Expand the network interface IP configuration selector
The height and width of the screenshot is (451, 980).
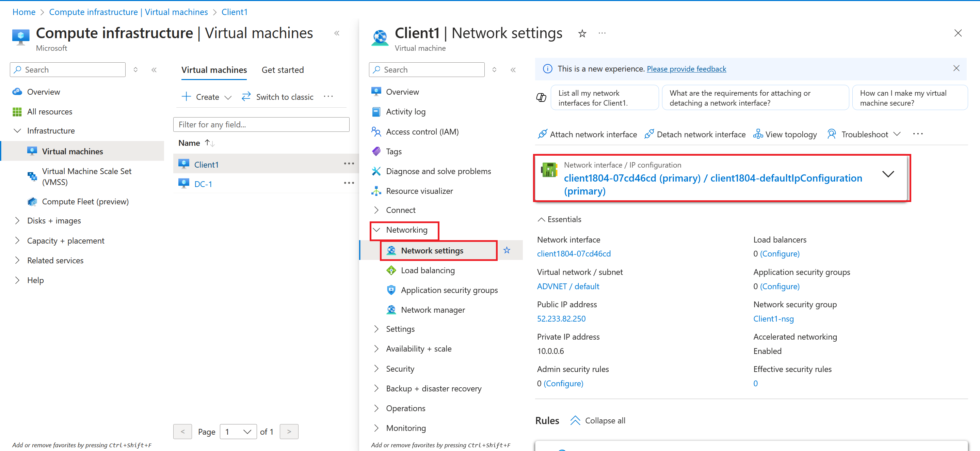click(888, 174)
